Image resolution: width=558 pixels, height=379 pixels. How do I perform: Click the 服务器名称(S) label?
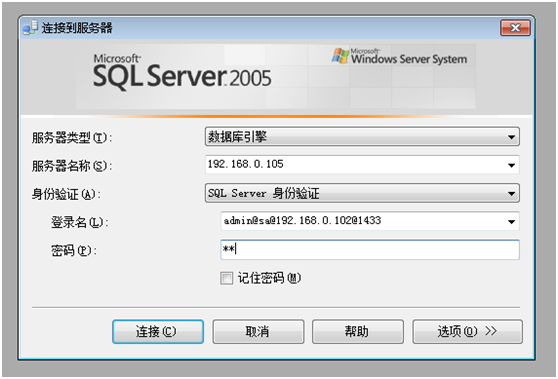[x=72, y=166]
